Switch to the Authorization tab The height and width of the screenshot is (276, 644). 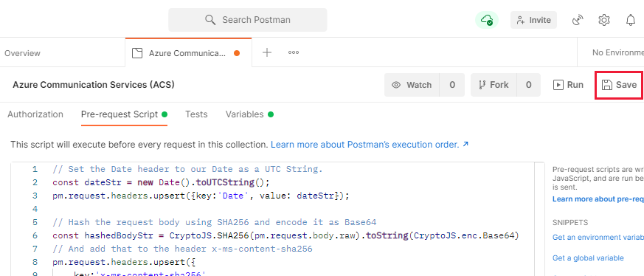(35, 114)
